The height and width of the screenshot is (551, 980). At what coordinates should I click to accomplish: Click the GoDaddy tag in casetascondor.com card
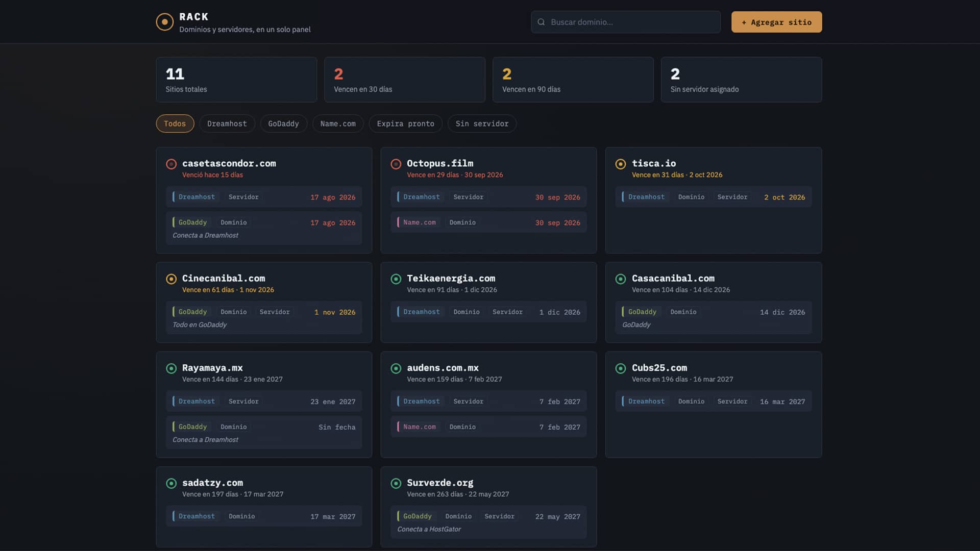(x=192, y=222)
